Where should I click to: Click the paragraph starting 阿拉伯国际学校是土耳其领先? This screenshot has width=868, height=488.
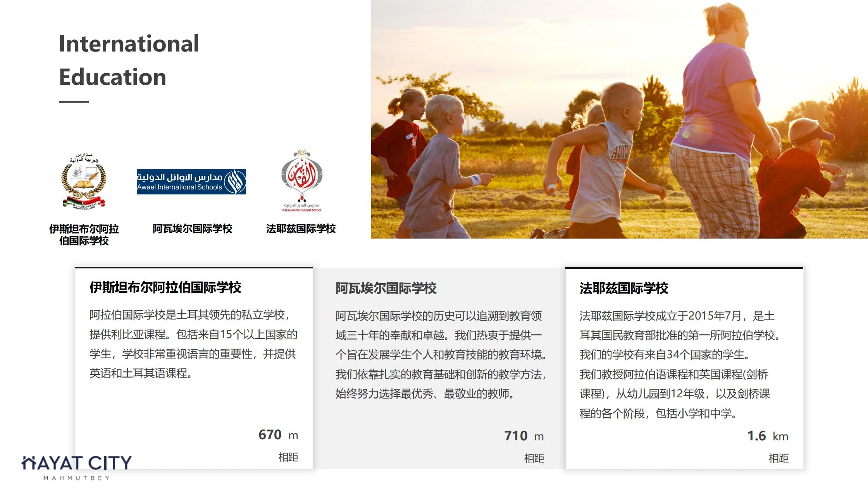pyautogui.click(x=193, y=344)
